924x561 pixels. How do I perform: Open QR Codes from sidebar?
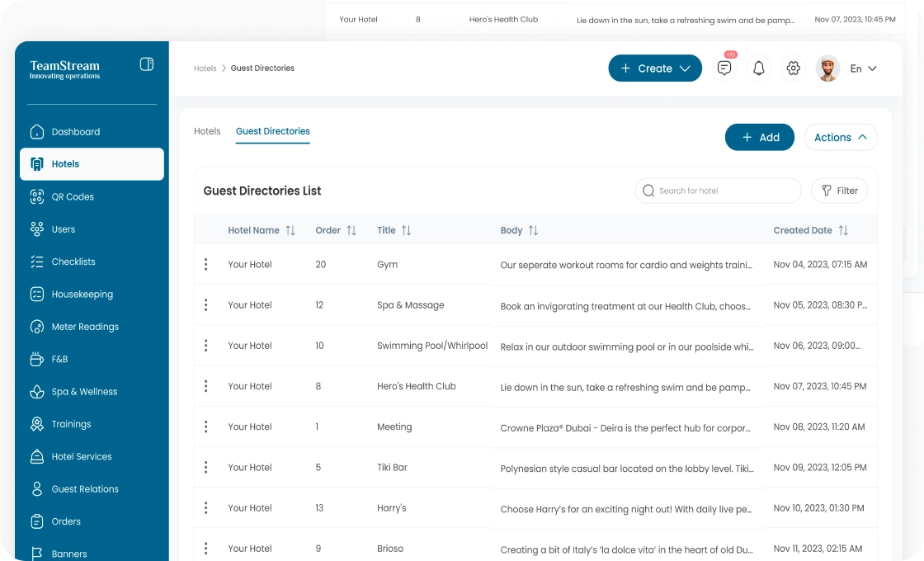click(x=73, y=197)
